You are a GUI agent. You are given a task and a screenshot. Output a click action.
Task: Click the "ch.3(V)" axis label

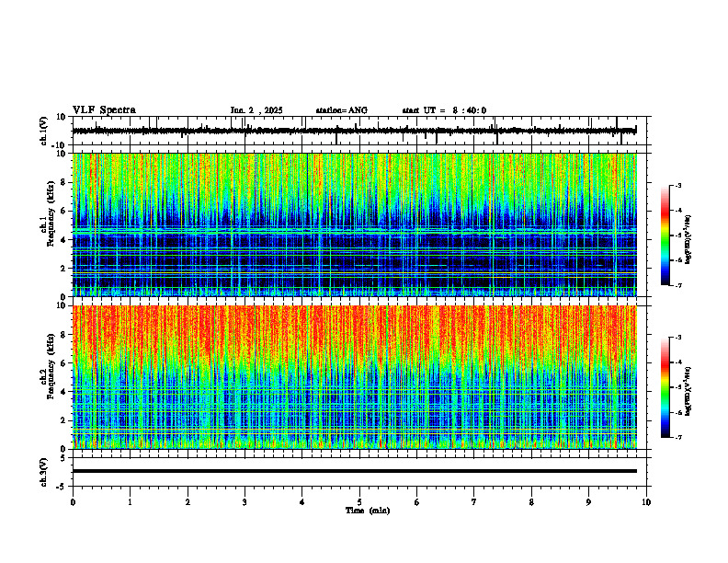tap(44, 472)
